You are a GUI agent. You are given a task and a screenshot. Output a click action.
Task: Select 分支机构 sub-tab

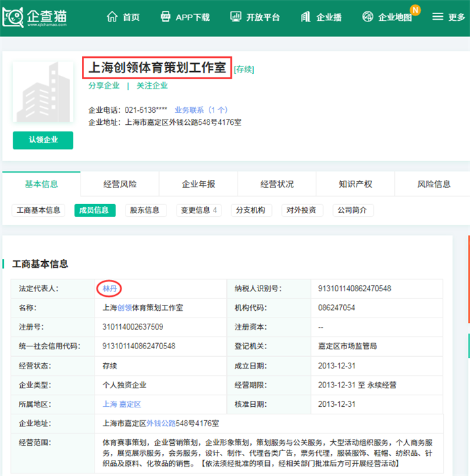251,210
